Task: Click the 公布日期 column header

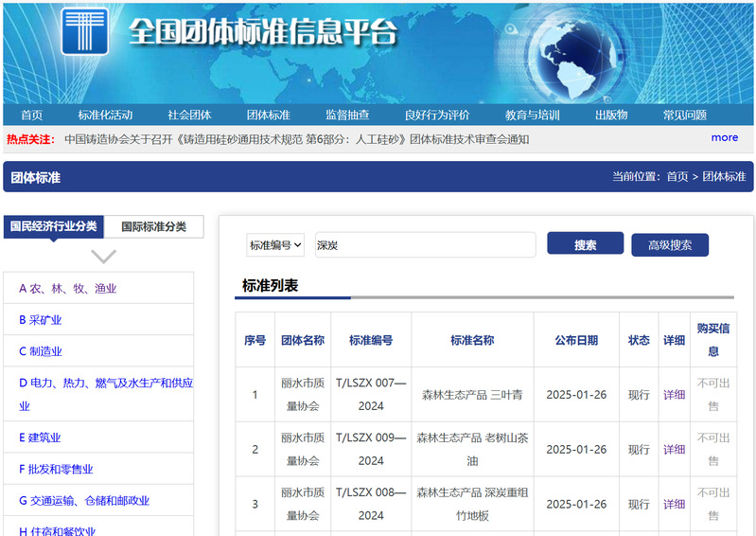Action: point(576,340)
